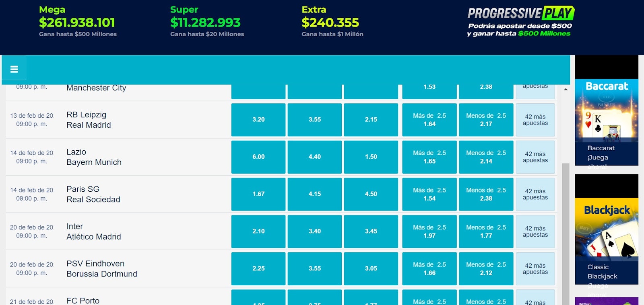Screen dimensions: 644x305
Task: Select Menos de 2.5 for PSV match
Action: point(486,269)
